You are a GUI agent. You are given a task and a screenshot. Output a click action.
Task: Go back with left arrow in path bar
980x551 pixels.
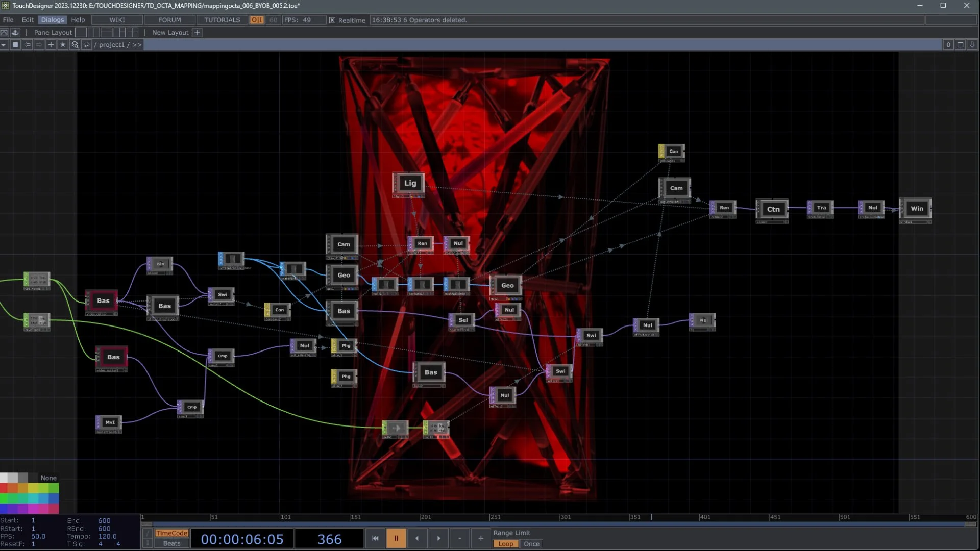click(x=28, y=45)
